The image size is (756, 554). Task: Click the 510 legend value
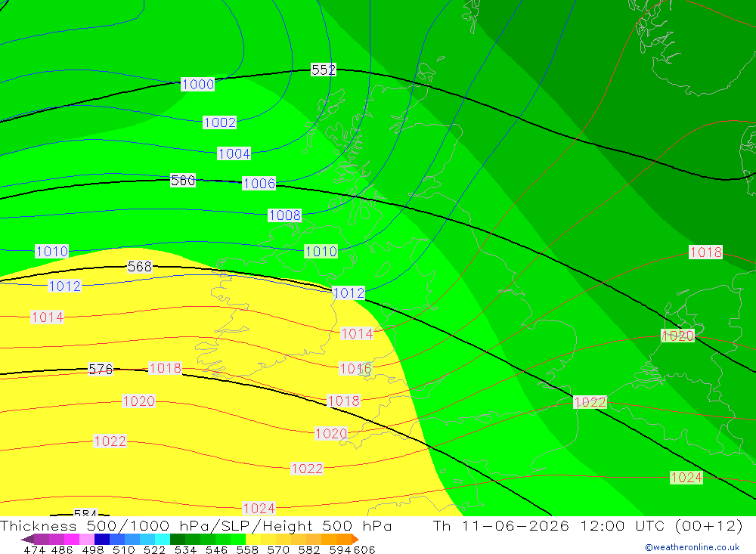pos(124,550)
